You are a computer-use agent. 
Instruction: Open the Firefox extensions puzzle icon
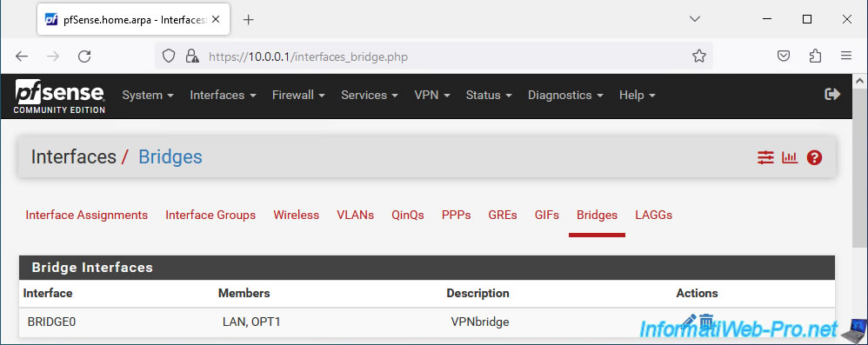point(815,56)
